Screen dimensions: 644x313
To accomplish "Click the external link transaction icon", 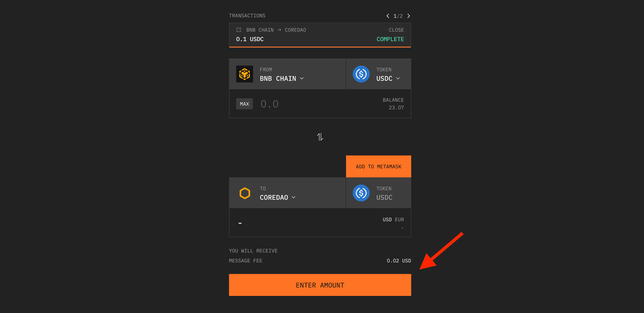I will click(x=238, y=30).
